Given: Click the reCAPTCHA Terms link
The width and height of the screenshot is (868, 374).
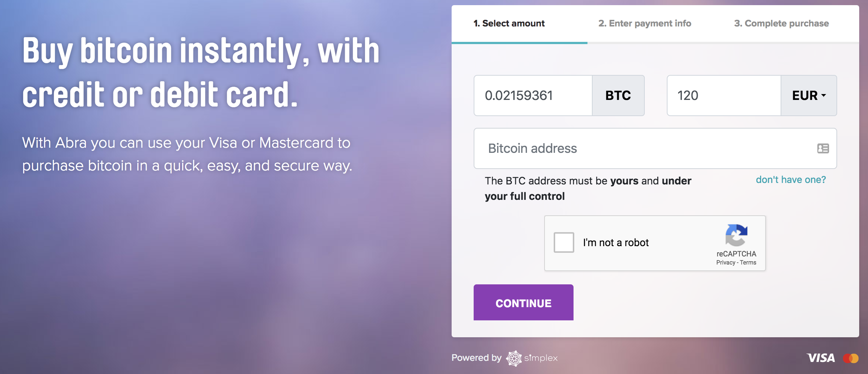Looking at the screenshot, I should click(x=748, y=262).
